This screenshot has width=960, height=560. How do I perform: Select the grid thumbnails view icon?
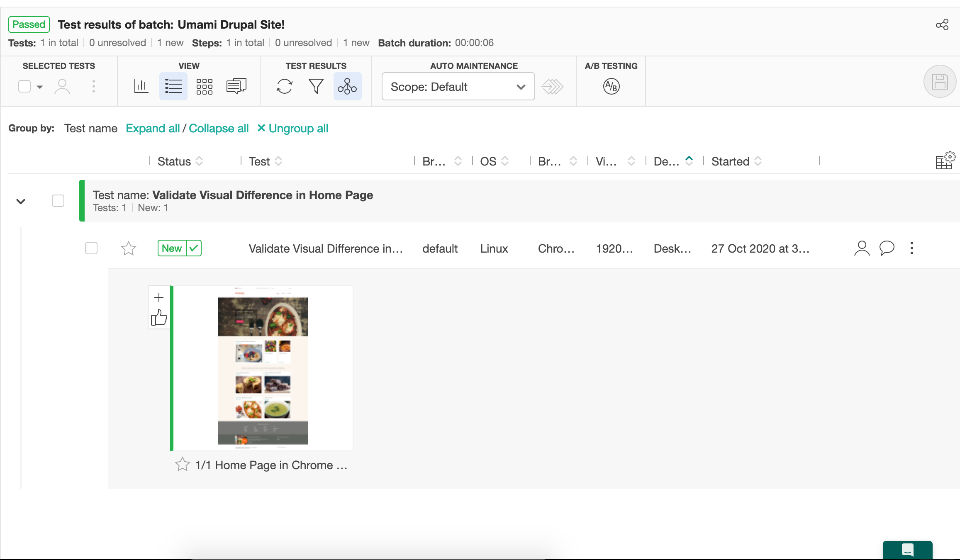click(x=205, y=86)
